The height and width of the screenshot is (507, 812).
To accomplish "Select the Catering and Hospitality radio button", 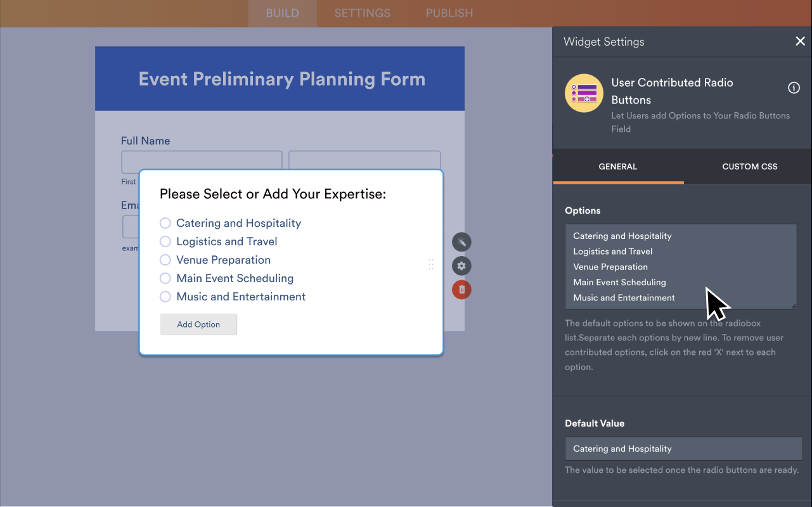I will point(165,223).
